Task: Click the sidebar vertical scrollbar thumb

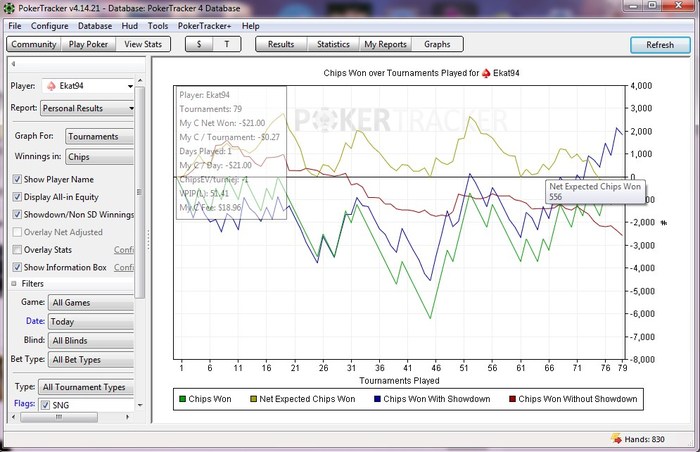Action: click(x=140, y=192)
